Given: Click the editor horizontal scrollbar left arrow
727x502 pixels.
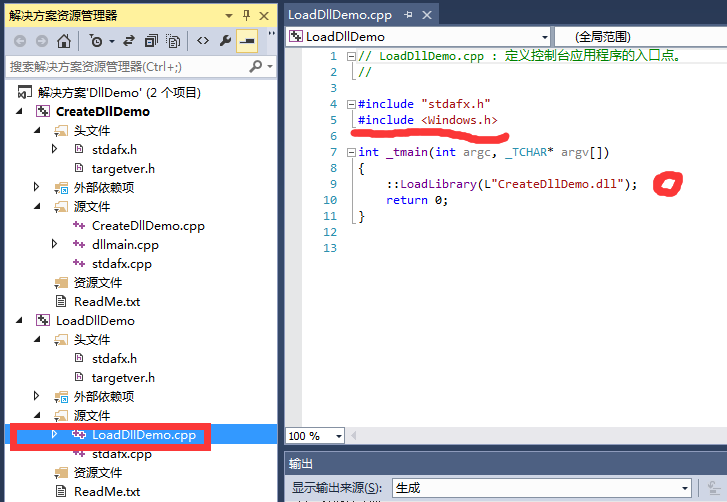Looking at the screenshot, I should (354, 436).
